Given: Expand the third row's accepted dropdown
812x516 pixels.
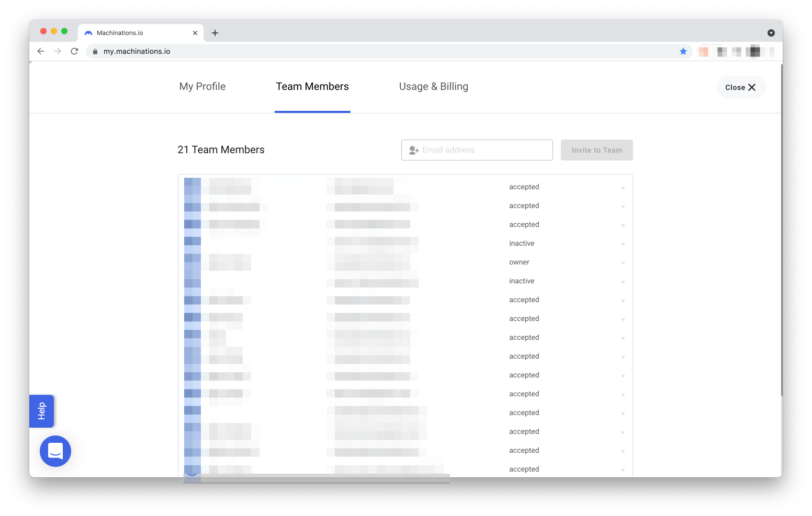Looking at the screenshot, I should [x=623, y=225].
